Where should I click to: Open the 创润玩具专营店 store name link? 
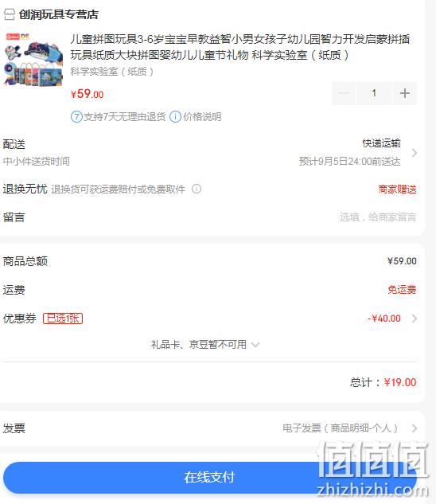click(x=58, y=14)
